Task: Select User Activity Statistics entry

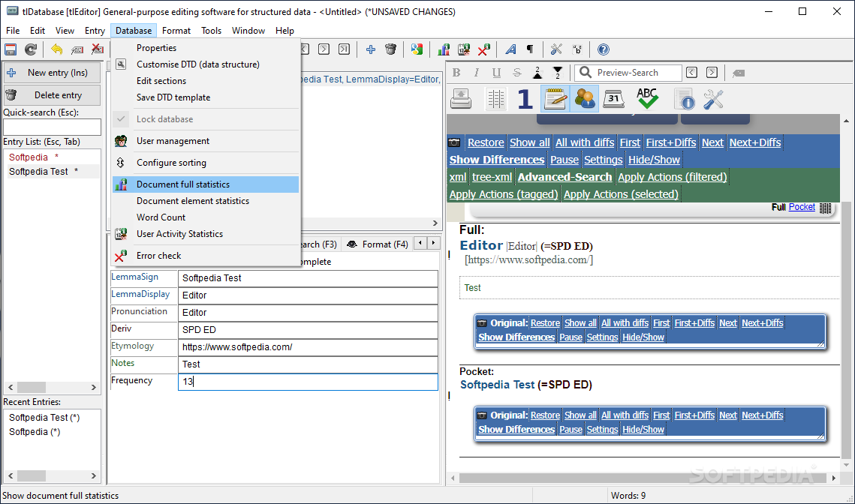Action: point(206,234)
